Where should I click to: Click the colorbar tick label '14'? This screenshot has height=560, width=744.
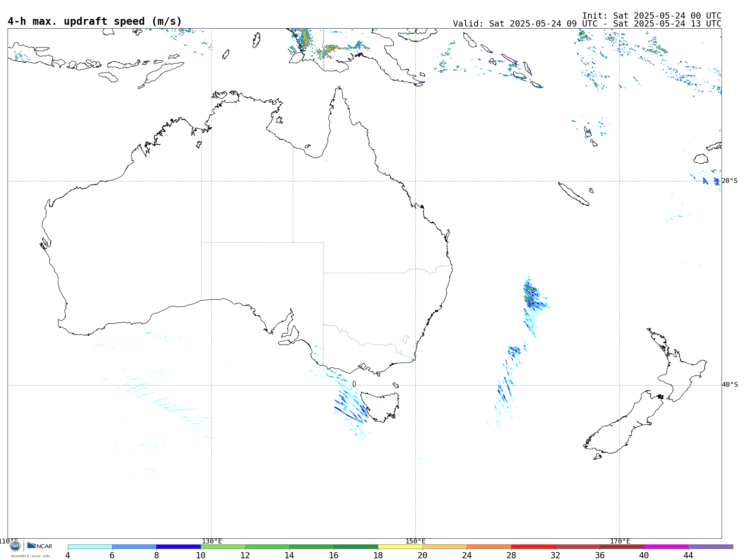click(x=289, y=555)
